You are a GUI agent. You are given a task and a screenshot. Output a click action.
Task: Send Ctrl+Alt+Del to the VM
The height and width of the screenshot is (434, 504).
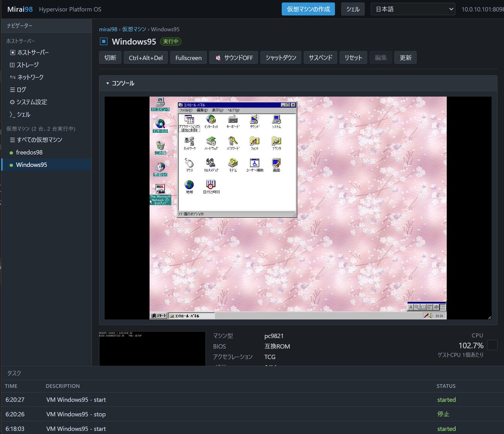click(146, 58)
